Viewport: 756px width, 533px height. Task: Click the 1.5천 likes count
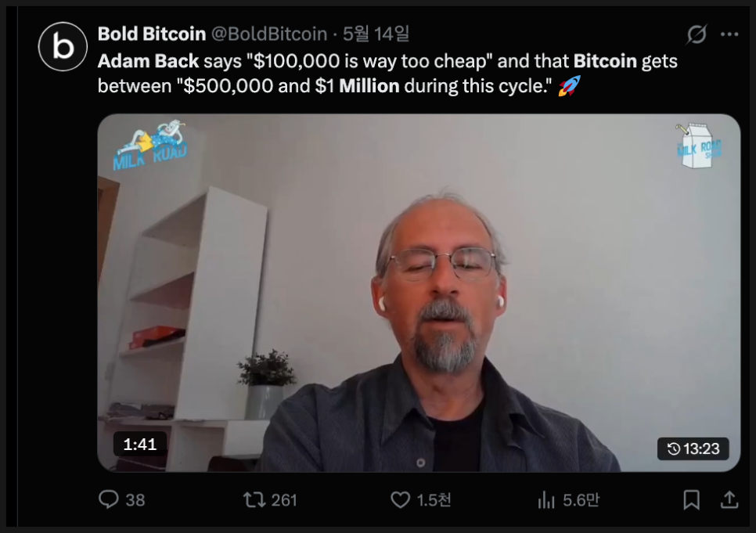click(x=434, y=500)
